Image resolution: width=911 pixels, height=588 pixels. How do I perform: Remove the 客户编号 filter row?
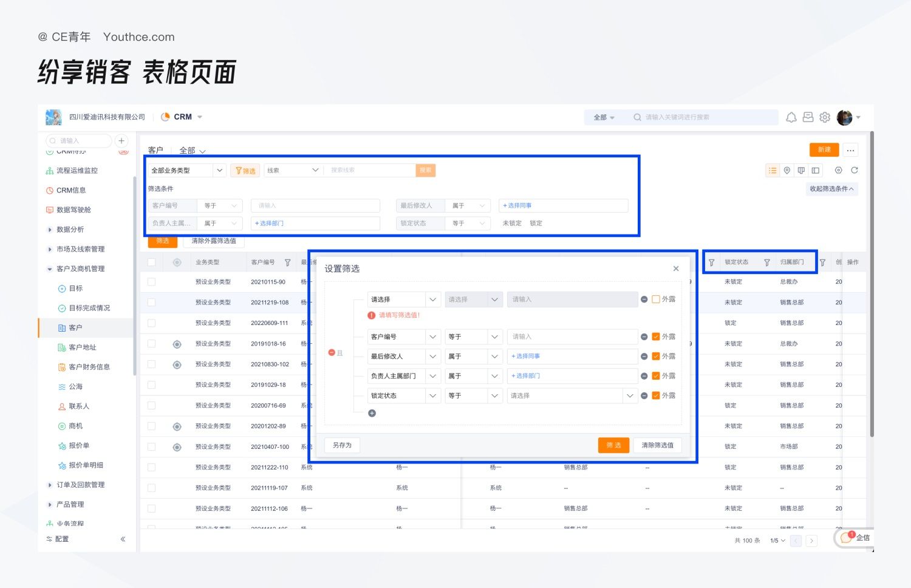coord(644,337)
